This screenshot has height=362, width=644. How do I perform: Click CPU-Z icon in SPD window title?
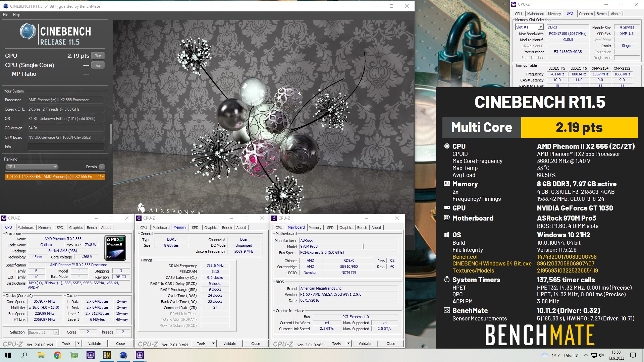click(514, 4)
